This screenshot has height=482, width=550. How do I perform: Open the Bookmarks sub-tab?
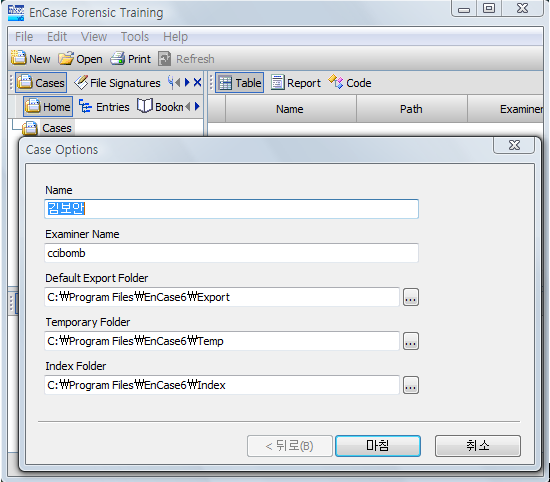pos(160,107)
